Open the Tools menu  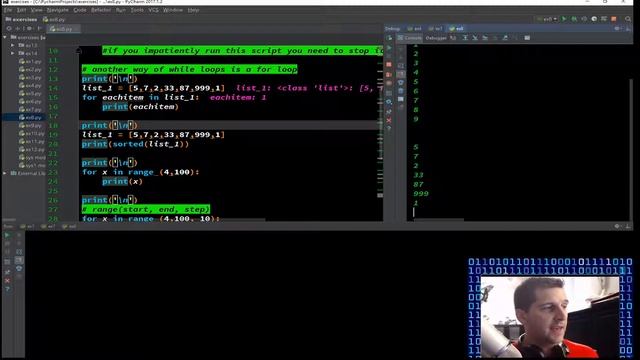pos(137,10)
